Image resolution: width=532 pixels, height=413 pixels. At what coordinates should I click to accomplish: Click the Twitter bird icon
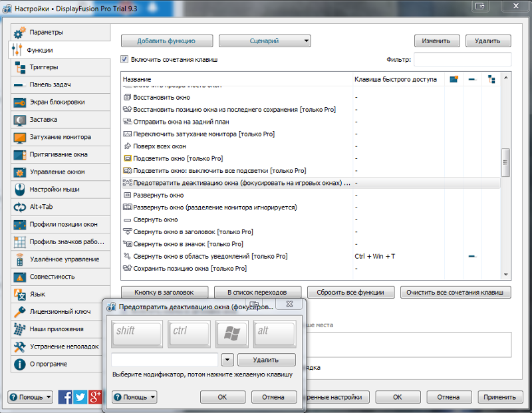tap(80, 397)
